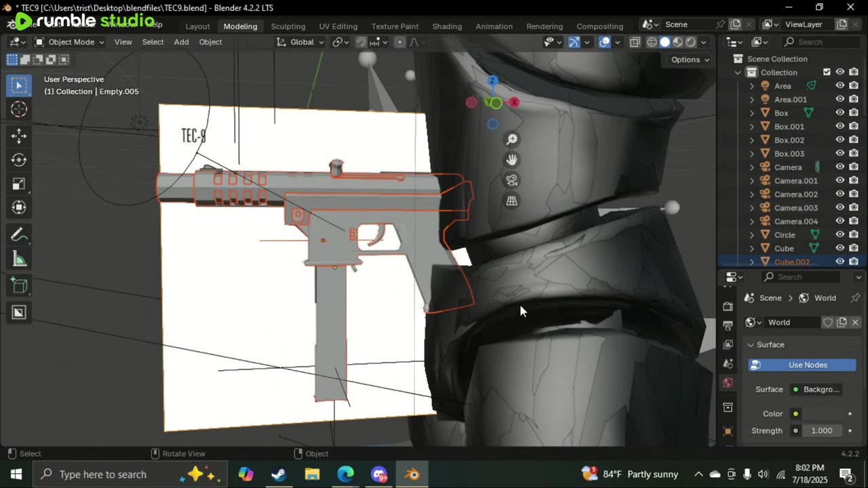Screen dimensions: 868x488
Task: Adjust the Strength value field
Action: pyautogui.click(x=821, y=431)
